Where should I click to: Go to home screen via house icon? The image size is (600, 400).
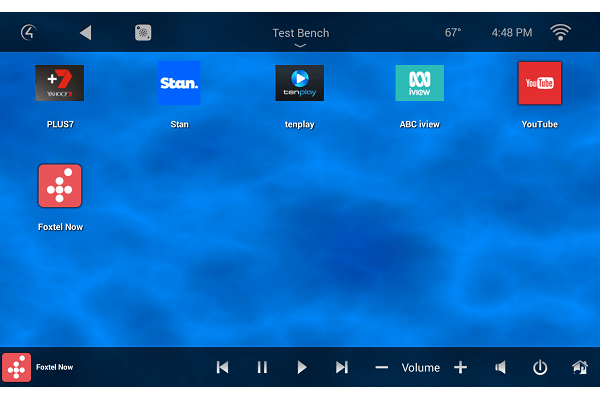pyautogui.click(x=580, y=367)
